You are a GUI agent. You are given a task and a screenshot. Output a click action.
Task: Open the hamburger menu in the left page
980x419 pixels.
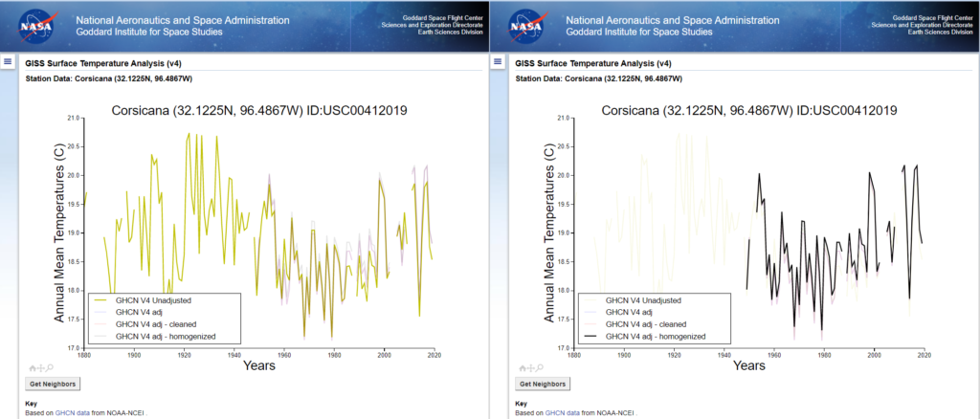point(7,61)
